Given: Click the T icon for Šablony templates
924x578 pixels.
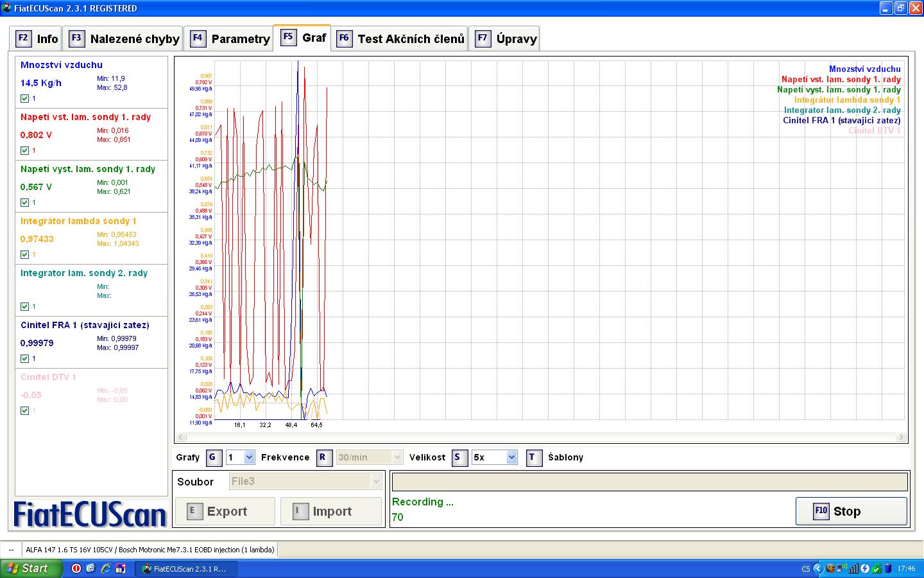Looking at the screenshot, I should [x=534, y=457].
